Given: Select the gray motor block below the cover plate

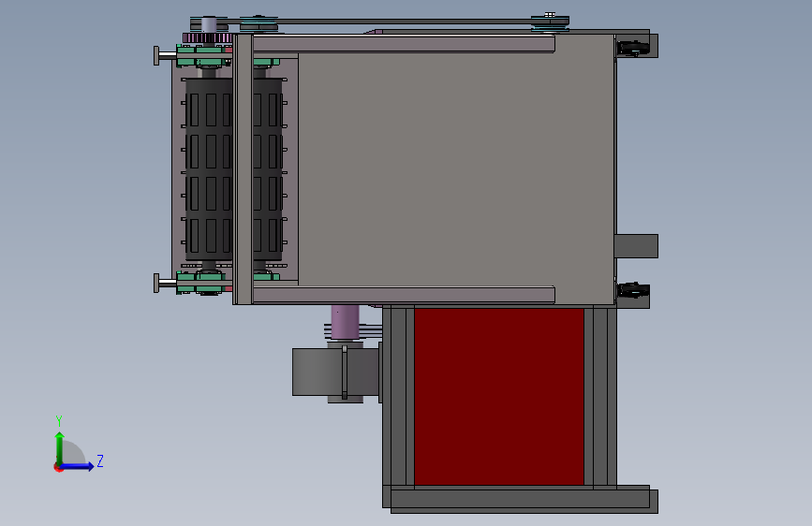Looking at the screenshot, I should tap(335, 372).
